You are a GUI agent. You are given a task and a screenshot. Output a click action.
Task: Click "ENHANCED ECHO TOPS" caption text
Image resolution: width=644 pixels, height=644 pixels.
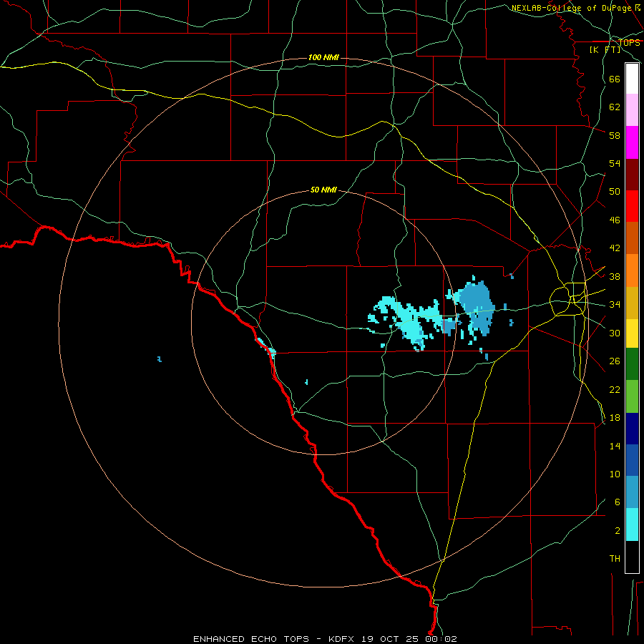[251, 639]
